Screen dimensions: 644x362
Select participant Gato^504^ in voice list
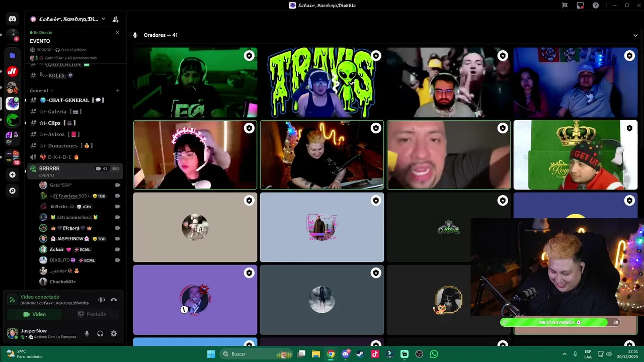(x=79, y=185)
